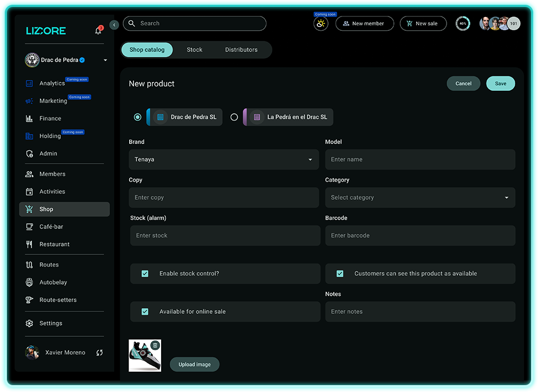This screenshot has height=392, width=538.
Task: Open Settings from the sidebar
Action: point(51,323)
